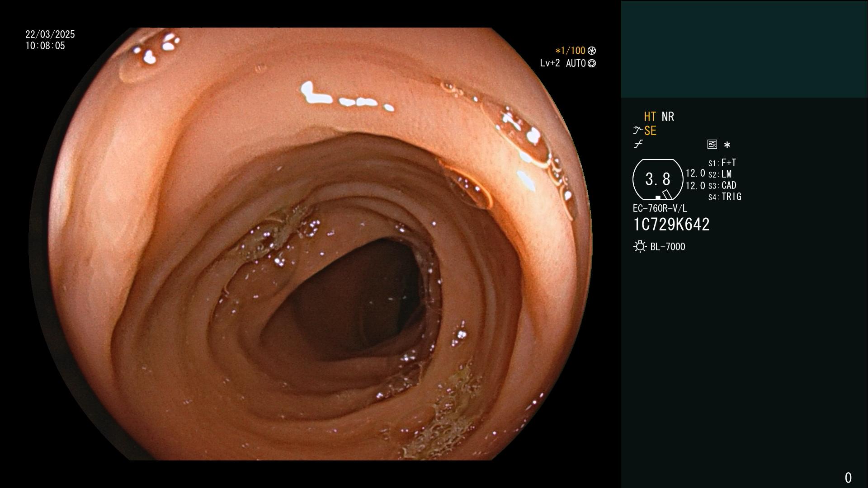Click the *1/100 shutter speed text
Image resolution: width=868 pixels, height=488 pixels.
point(570,51)
